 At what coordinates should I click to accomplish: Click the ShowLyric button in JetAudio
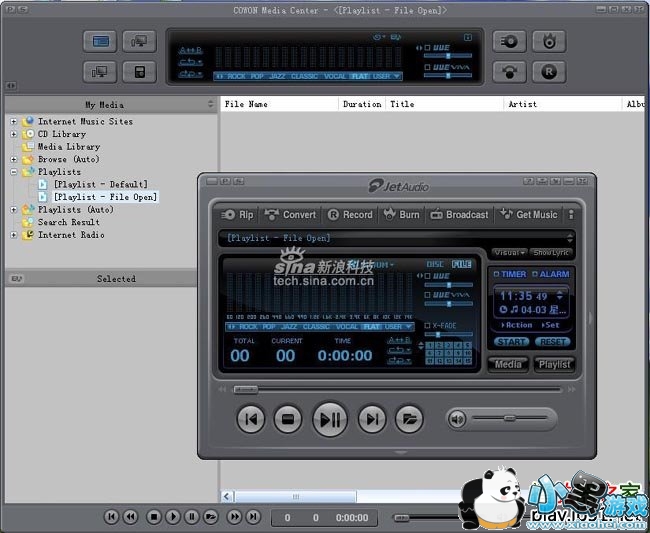coord(551,252)
